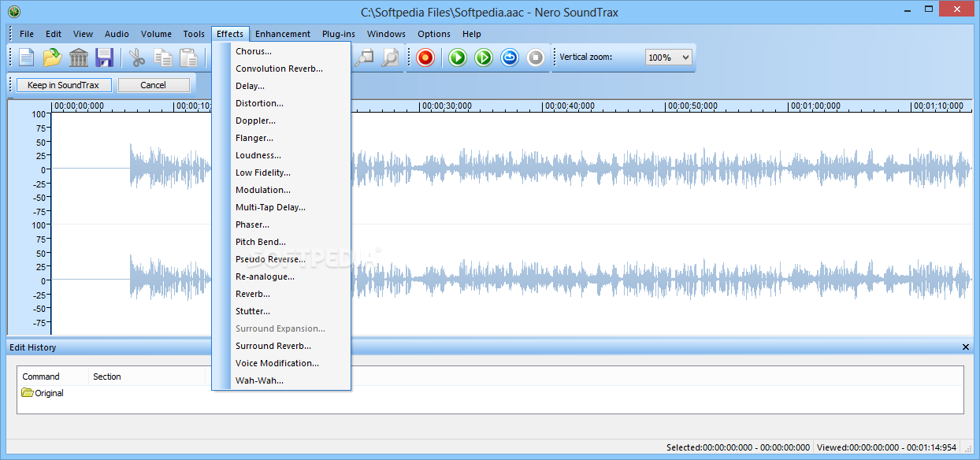980x460 pixels.
Task: Choose the Distortion... effect
Action: tap(281, 103)
